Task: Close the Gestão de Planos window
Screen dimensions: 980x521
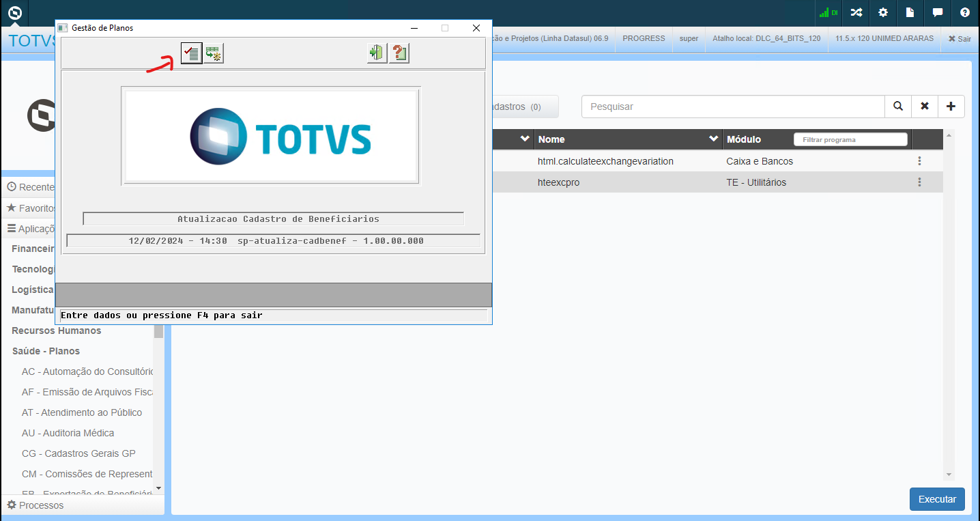Action: tap(476, 28)
